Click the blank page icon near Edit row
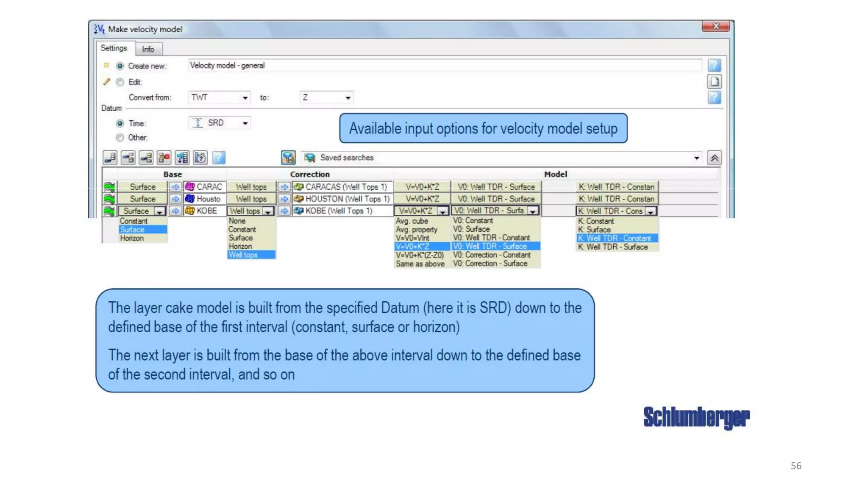Image resolution: width=868 pixels, height=488 pixels. [x=714, y=81]
